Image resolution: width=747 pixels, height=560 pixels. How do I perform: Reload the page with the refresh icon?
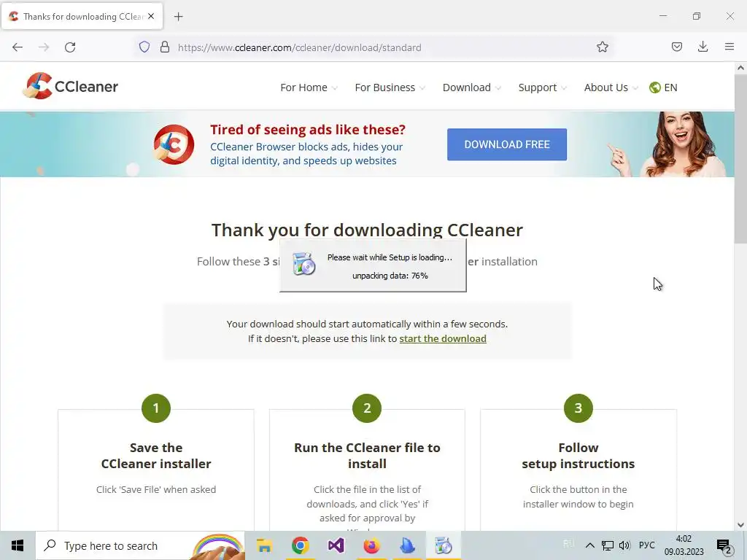(70, 47)
